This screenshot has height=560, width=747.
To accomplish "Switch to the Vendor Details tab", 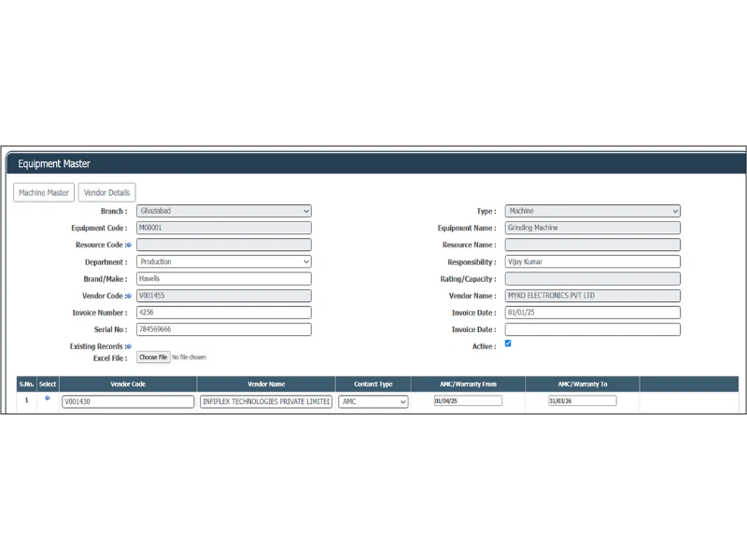I will coord(106,192).
